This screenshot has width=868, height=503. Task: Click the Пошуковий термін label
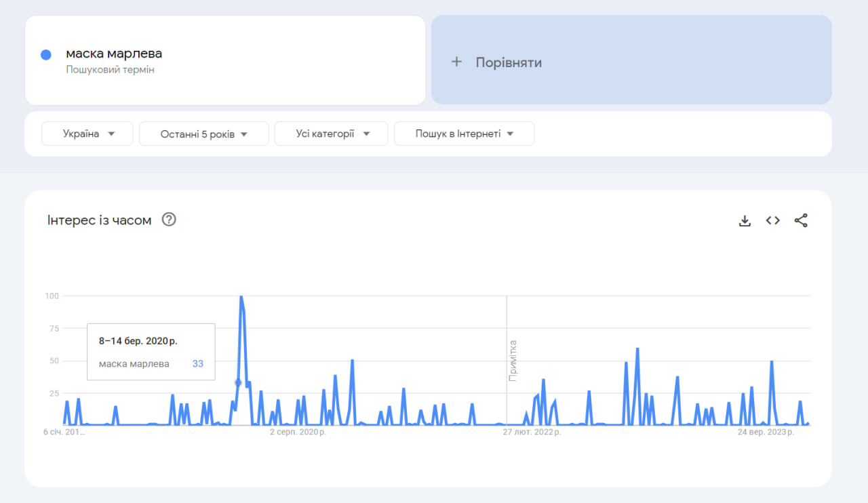[110, 69]
